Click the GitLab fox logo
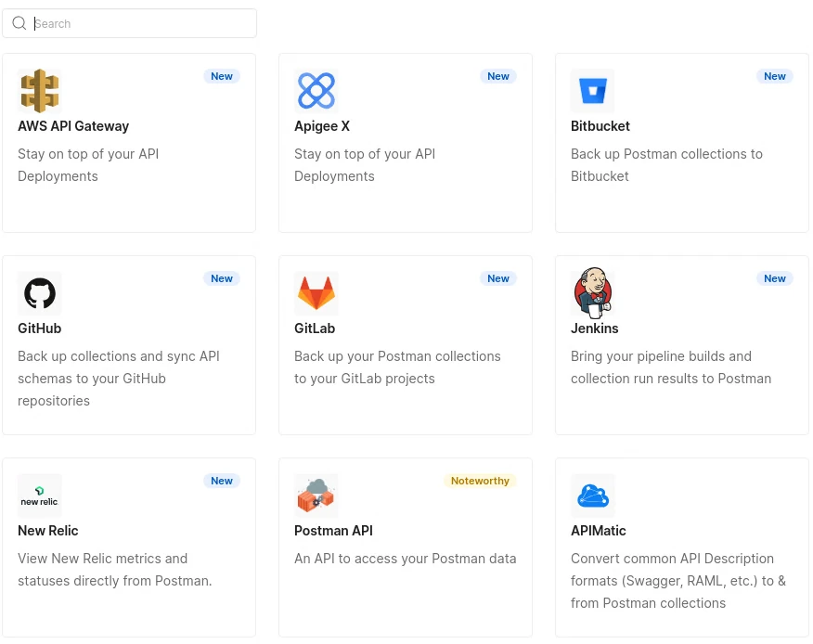Image resolution: width=813 pixels, height=644 pixels. (x=316, y=293)
